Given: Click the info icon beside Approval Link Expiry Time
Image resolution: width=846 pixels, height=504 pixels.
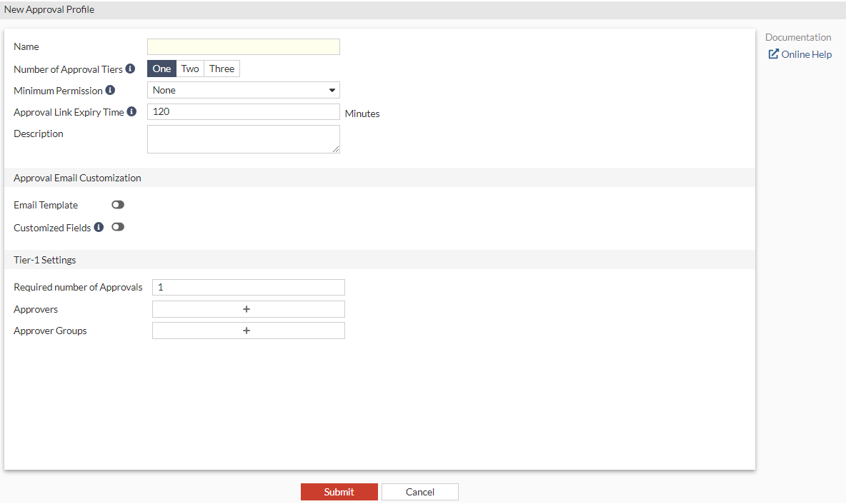Looking at the screenshot, I should click(132, 111).
